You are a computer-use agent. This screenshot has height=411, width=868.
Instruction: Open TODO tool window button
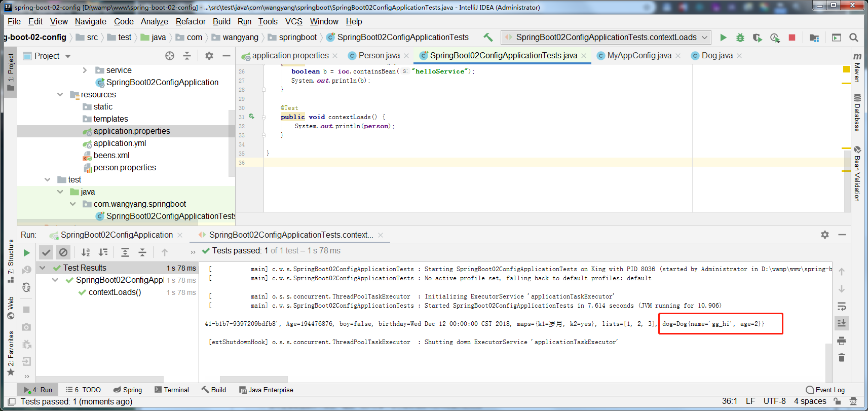point(83,390)
